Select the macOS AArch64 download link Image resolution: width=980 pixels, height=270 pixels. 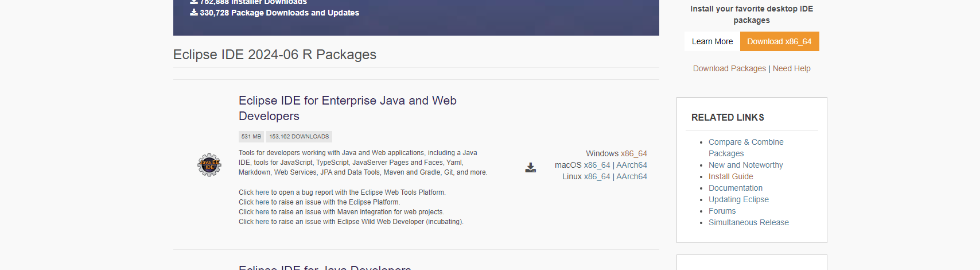(631, 165)
